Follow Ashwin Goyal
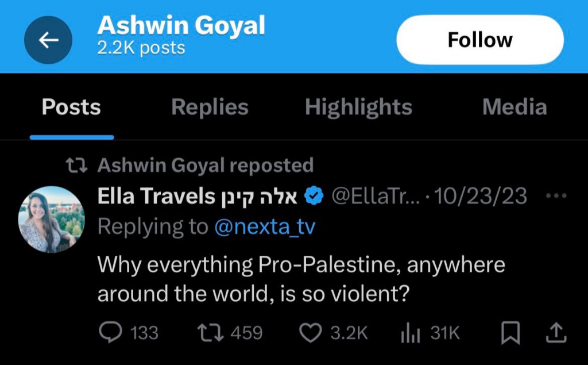Viewport: 588px width, 365px height. pyautogui.click(x=480, y=40)
